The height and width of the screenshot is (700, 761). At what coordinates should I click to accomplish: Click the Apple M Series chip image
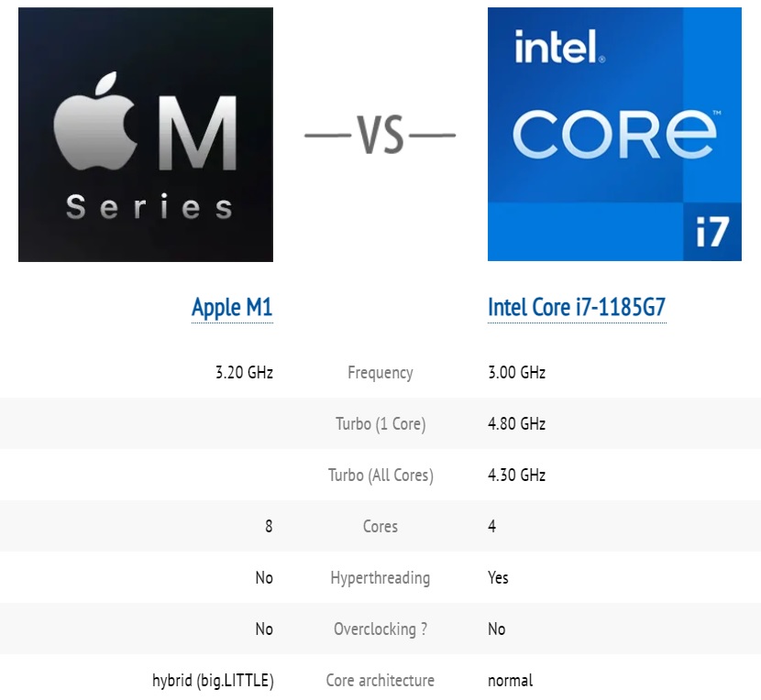[146, 135]
